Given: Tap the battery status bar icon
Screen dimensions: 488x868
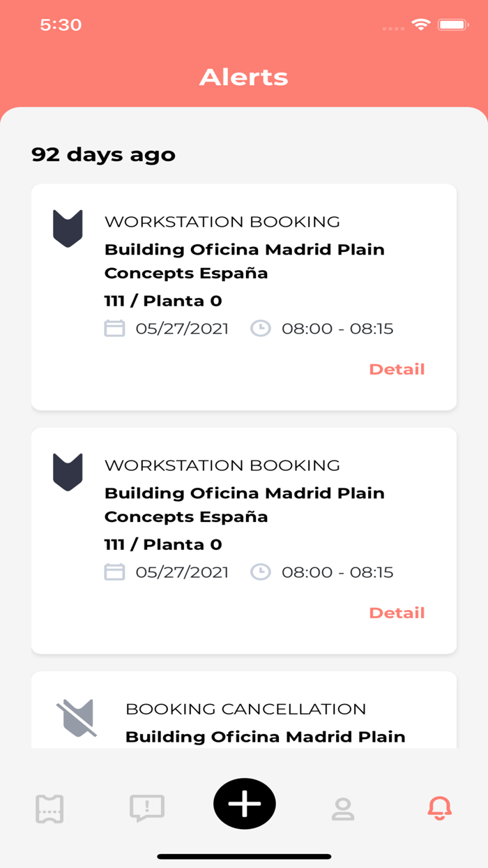Looking at the screenshot, I should tap(453, 25).
